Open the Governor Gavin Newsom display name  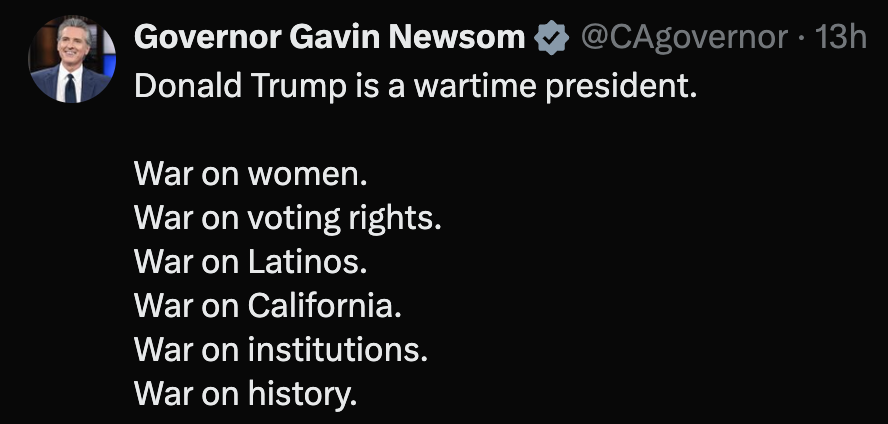(329, 38)
